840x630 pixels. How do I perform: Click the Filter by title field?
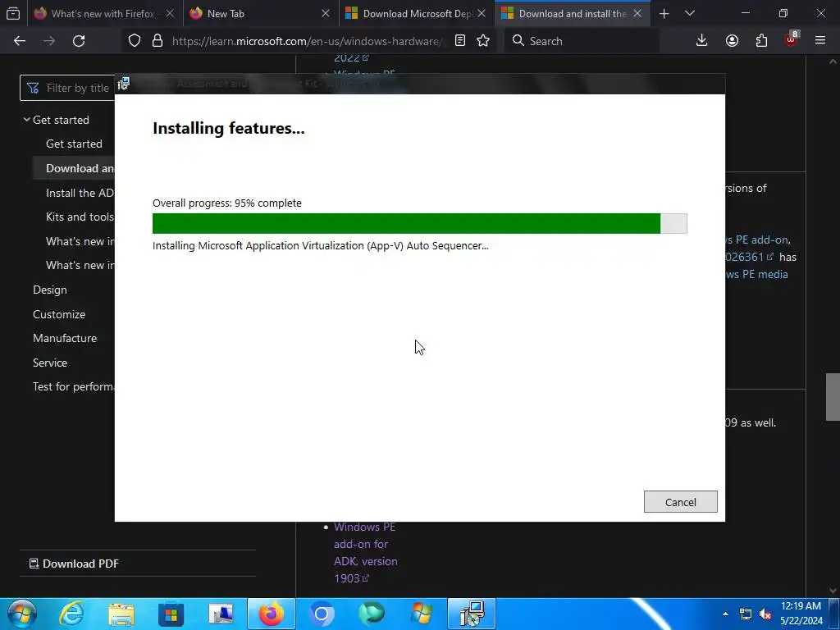pos(67,88)
